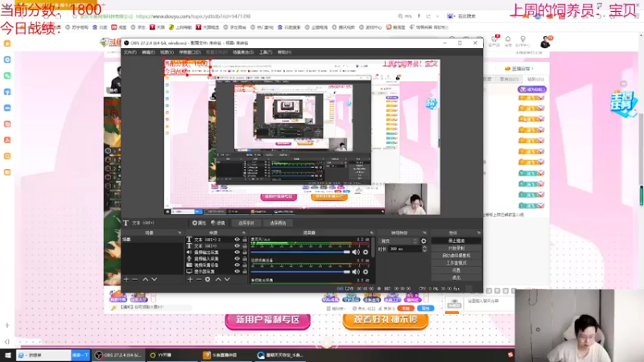Screen dimensions: 644x362
Task: Open 编辑(E) menu in OBS
Action: tap(148, 52)
